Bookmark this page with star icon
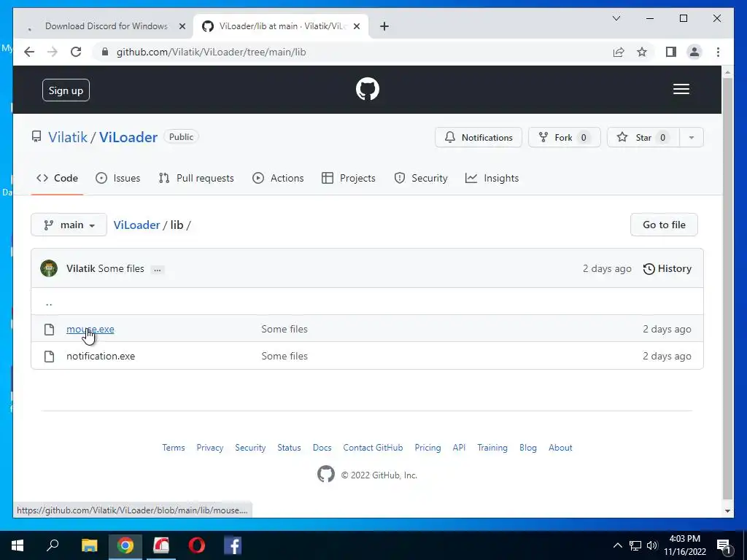747x560 pixels. (642, 52)
